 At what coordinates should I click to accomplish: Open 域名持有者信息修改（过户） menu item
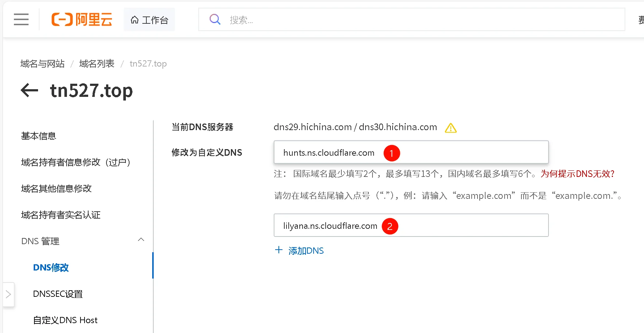pyautogui.click(x=76, y=162)
